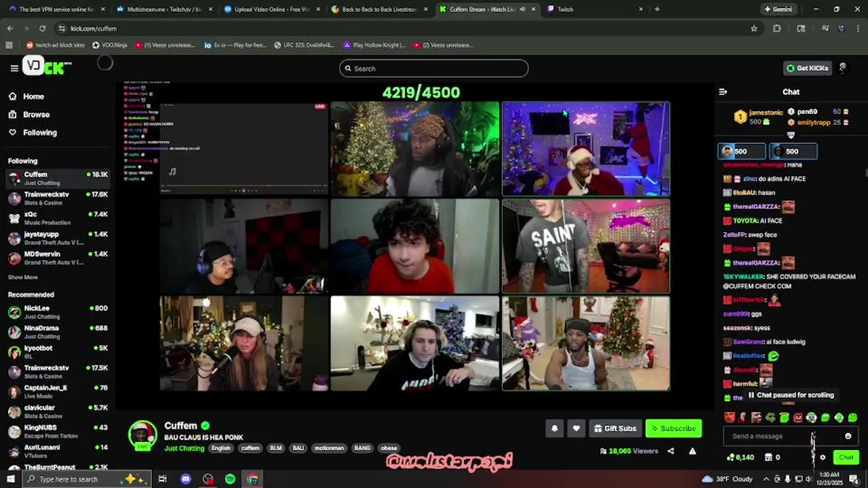
Task: Open chat settings gear icon
Action: click(823, 457)
